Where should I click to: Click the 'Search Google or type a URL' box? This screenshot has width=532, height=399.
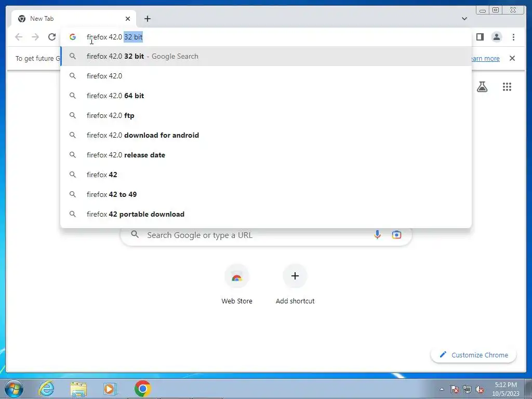[x=266, y=235]
